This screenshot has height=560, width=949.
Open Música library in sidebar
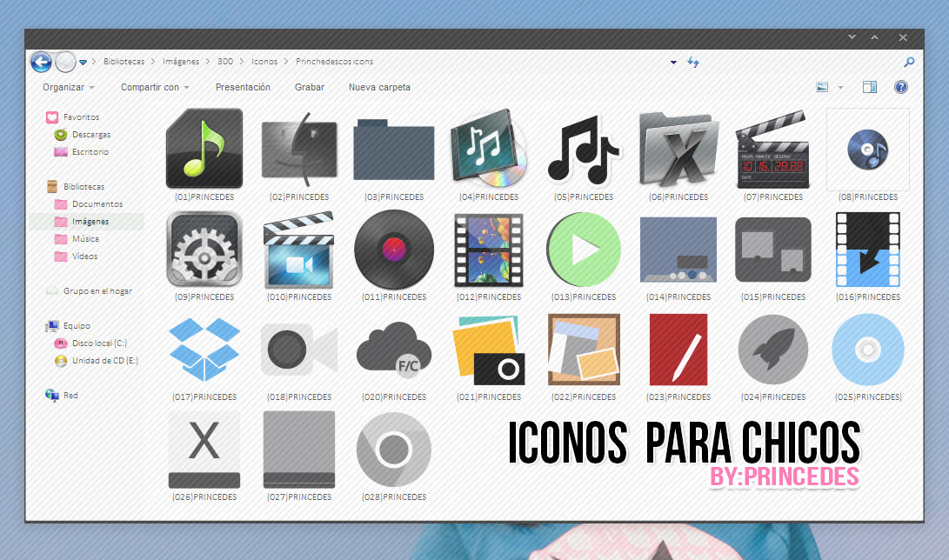pyautogui.click(x=85, y=239)
